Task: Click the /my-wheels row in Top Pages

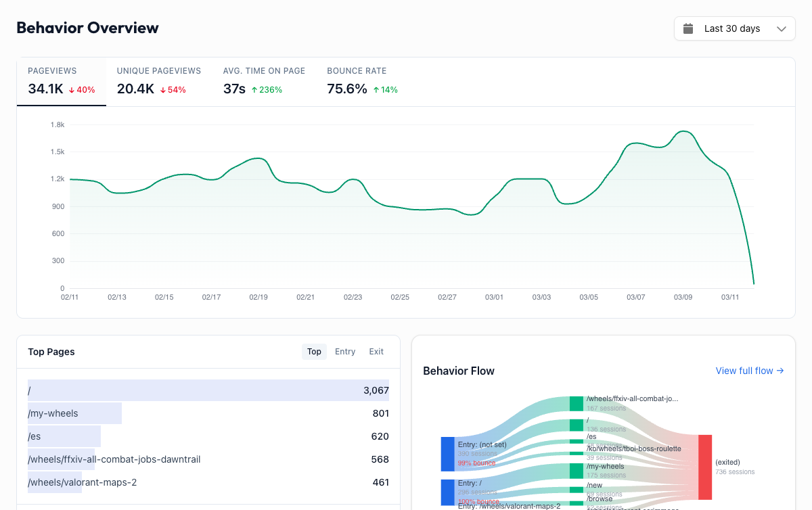Action: point(208,413)
